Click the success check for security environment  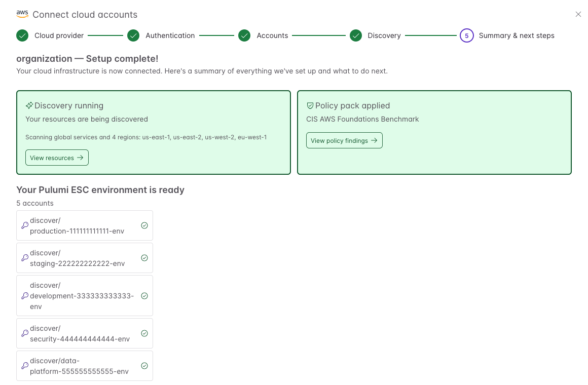click(144, 334)
